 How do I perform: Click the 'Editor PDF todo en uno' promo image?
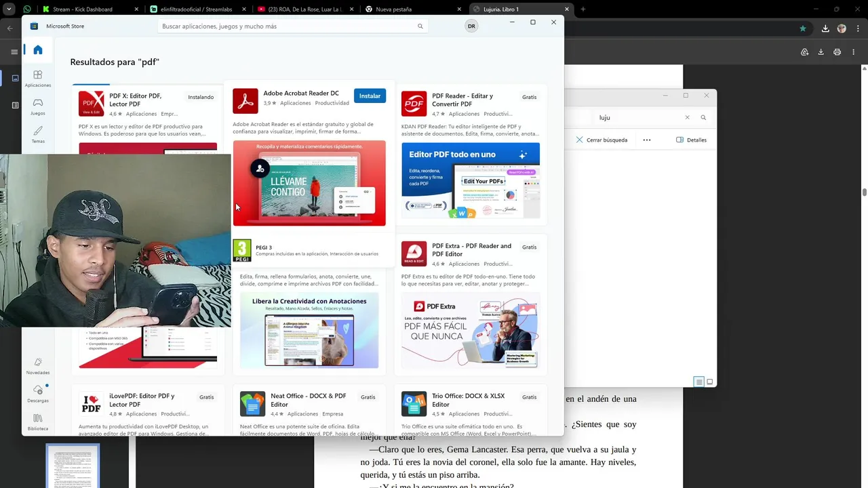tap(471, 180)
